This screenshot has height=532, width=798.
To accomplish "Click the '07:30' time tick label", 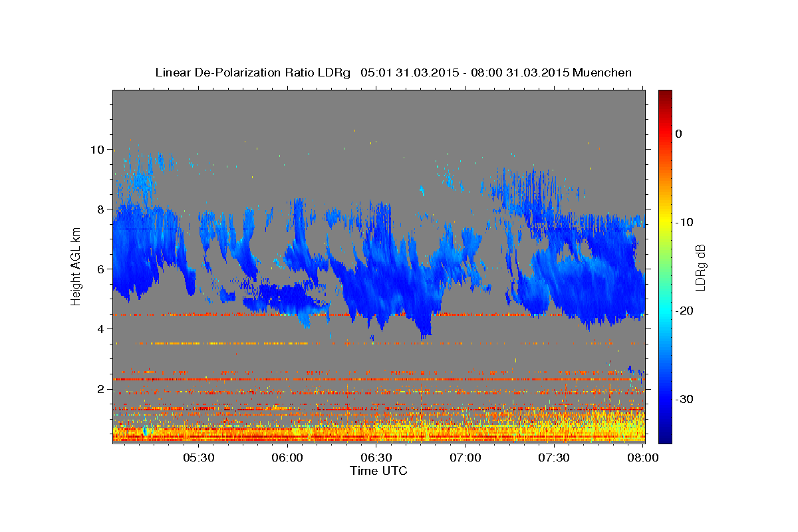I will coord(555,458).
